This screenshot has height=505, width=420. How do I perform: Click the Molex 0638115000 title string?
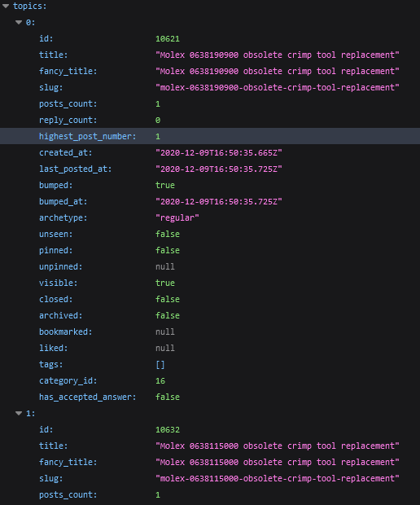278,446
